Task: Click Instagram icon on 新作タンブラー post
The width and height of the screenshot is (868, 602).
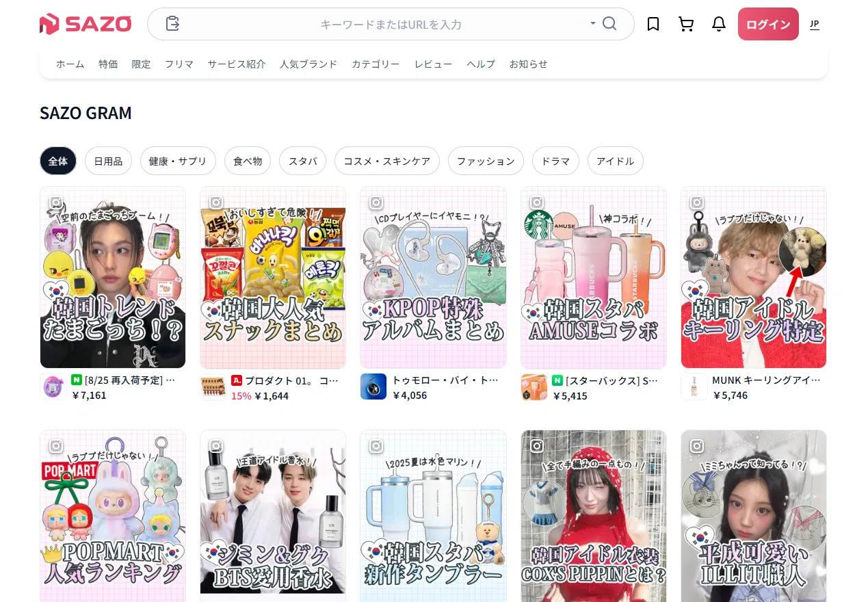Action: click(x=376, y=446)
